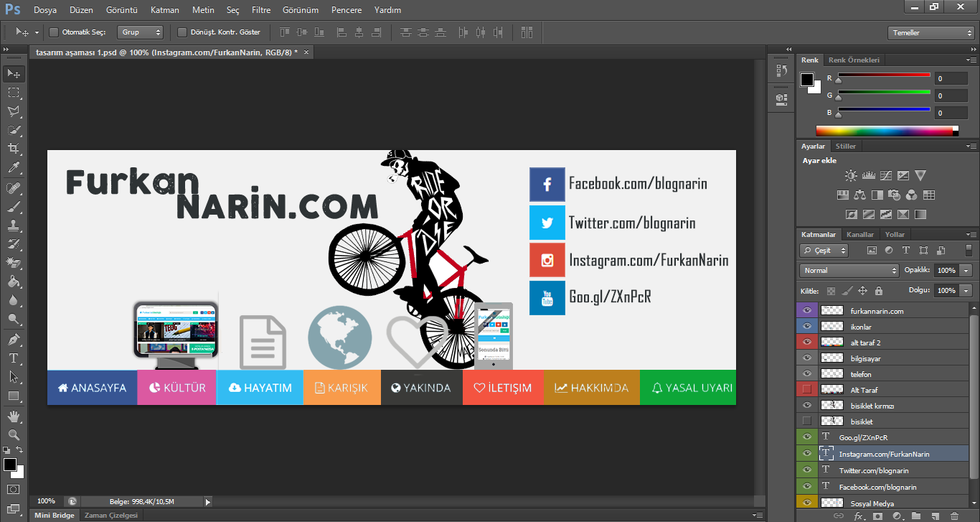Open the status bar info arrow
Screen dimensions: 980x522
[208, 502]
